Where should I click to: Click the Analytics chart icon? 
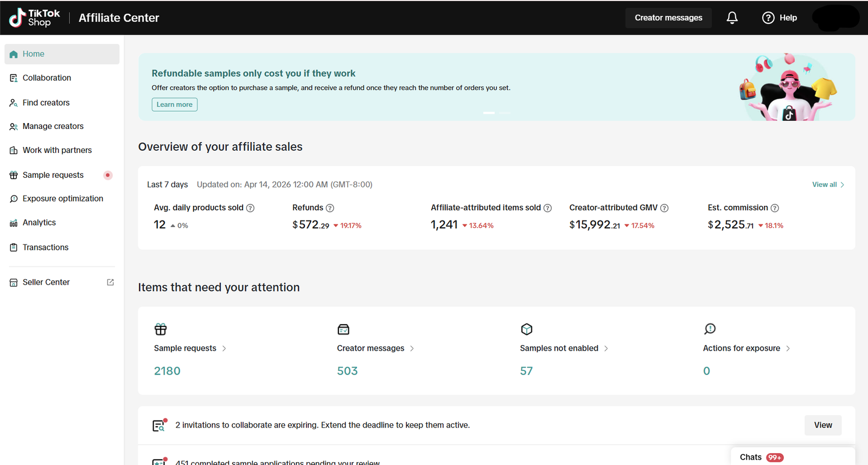[14, 223]
